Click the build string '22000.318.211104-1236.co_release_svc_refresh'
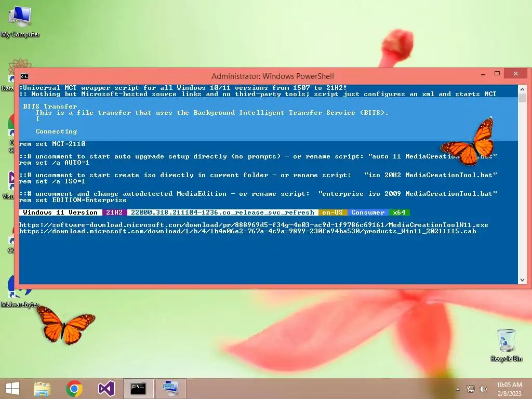The height and width of the screenshot is (399, 532). [x=222, y=212]
